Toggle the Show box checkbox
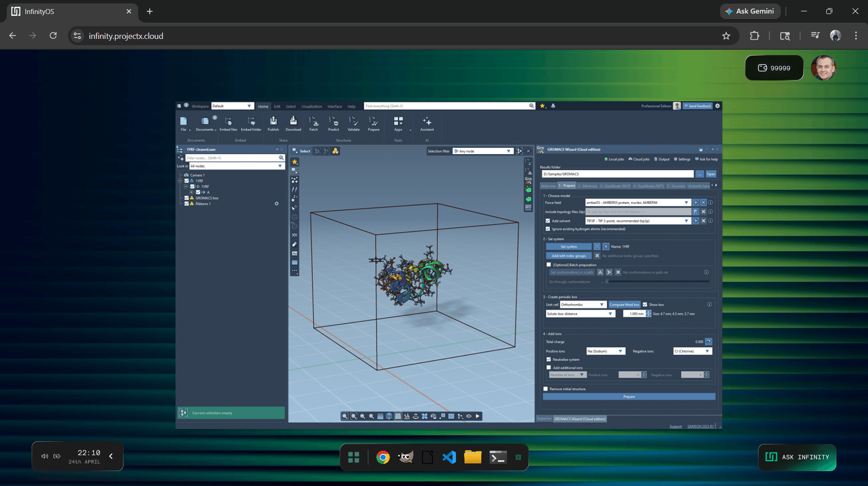The image size is (868, 486). [x=645, y=305]
